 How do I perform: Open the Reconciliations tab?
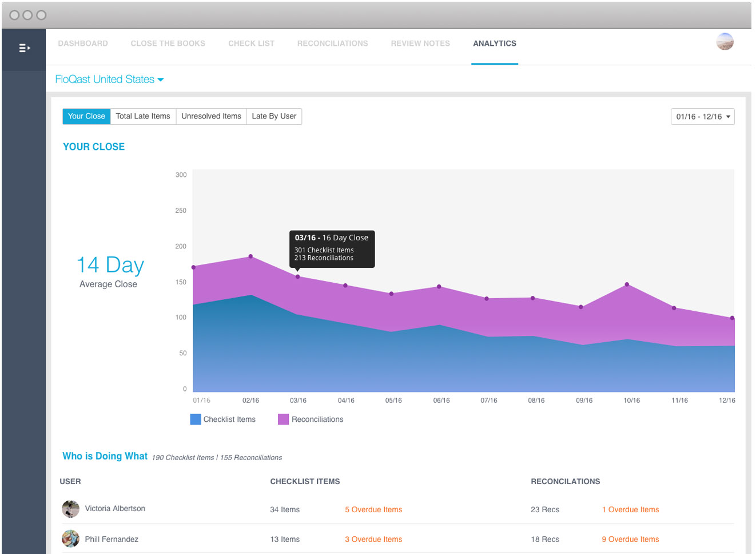332,43
